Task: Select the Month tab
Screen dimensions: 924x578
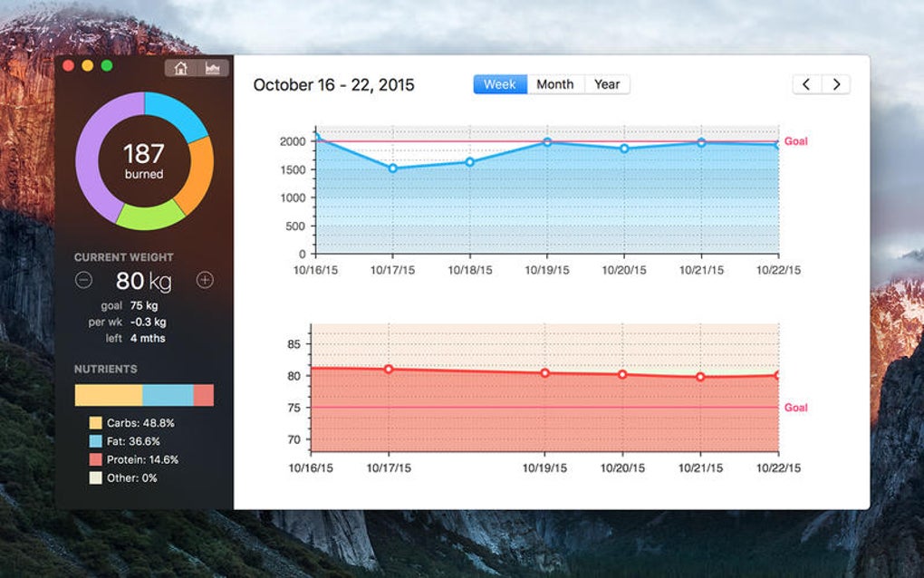Action: tap(555, 84)
